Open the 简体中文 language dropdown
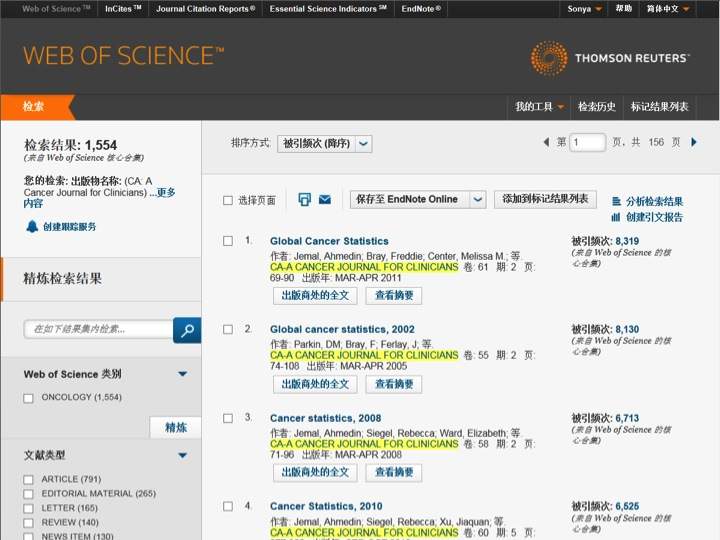This screenshot has width=720, height=540. (668, 9)
